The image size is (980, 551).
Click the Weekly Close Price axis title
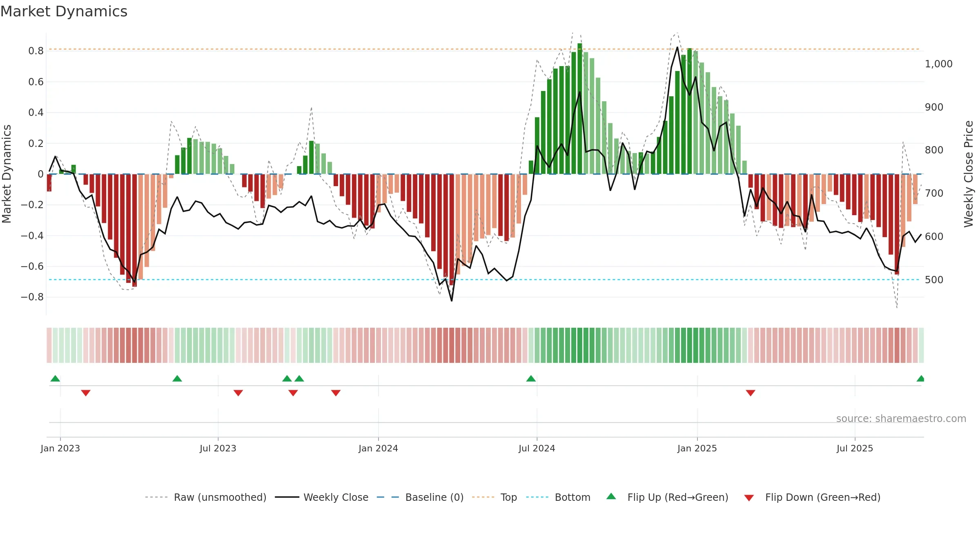point(969,174)
